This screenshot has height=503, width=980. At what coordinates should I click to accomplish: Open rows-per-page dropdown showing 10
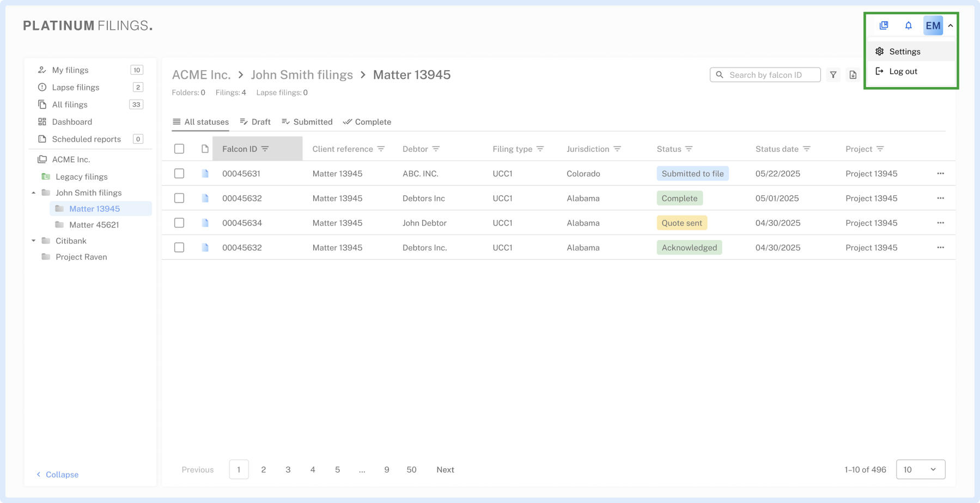[x=921, y=470]
